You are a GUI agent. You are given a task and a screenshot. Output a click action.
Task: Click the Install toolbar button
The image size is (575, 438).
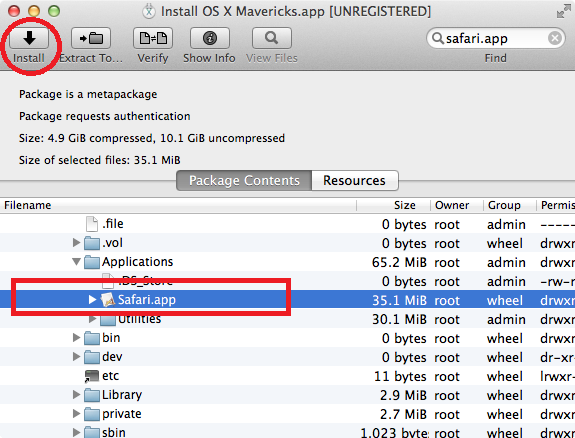click(x=29, y=38)
